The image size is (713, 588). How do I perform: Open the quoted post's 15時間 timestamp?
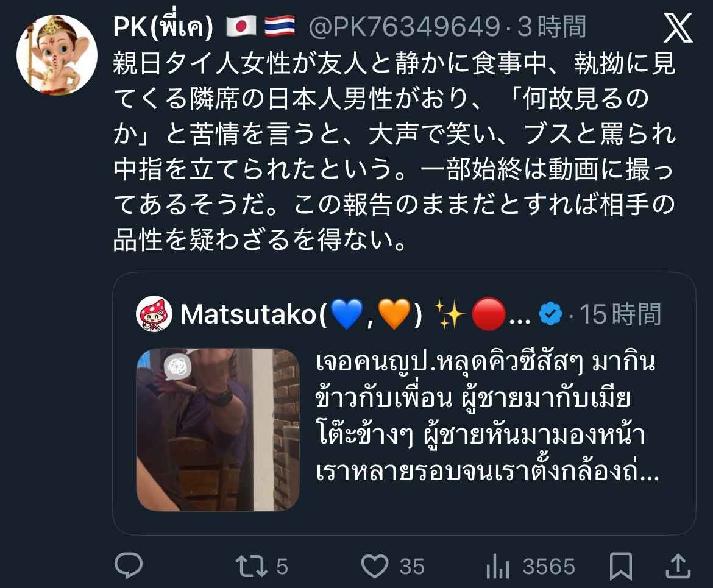click(x=620, y=314)
